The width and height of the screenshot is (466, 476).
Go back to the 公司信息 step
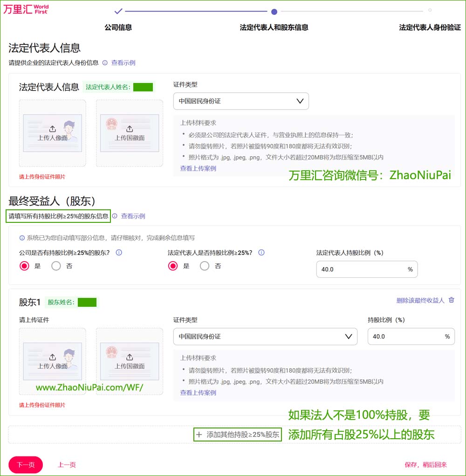[118, 28]
